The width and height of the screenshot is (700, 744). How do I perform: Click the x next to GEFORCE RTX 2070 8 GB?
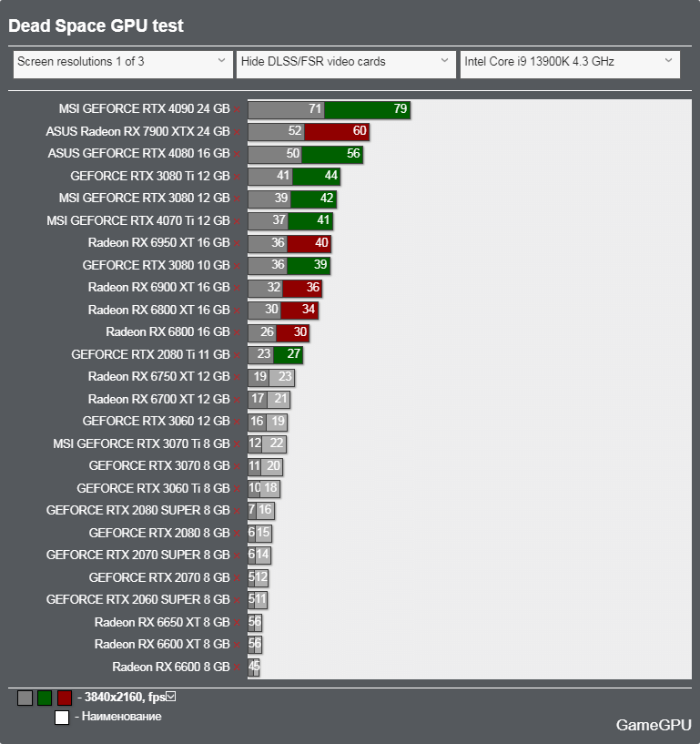coord(237,578)
